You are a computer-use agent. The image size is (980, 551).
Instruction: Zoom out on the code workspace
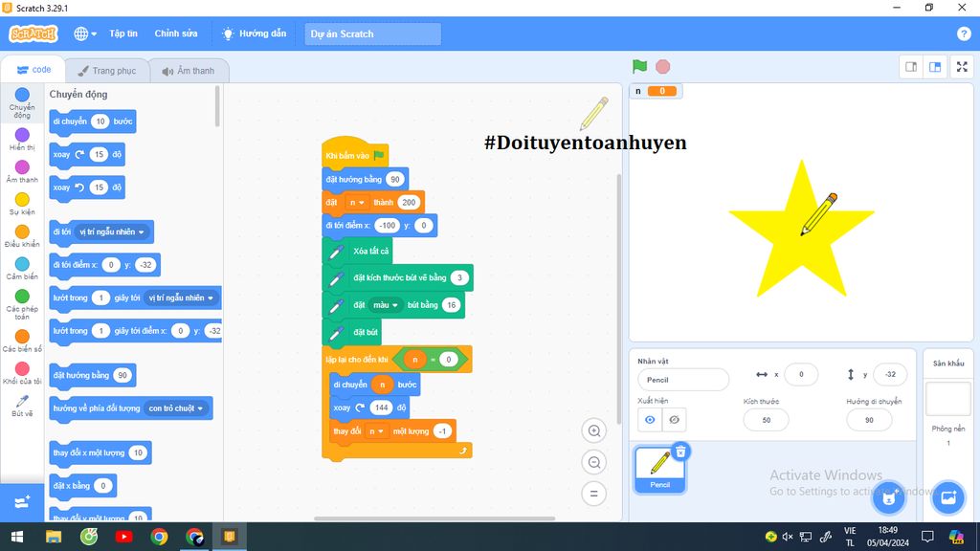pyautogui.click(x=593, y=463)
